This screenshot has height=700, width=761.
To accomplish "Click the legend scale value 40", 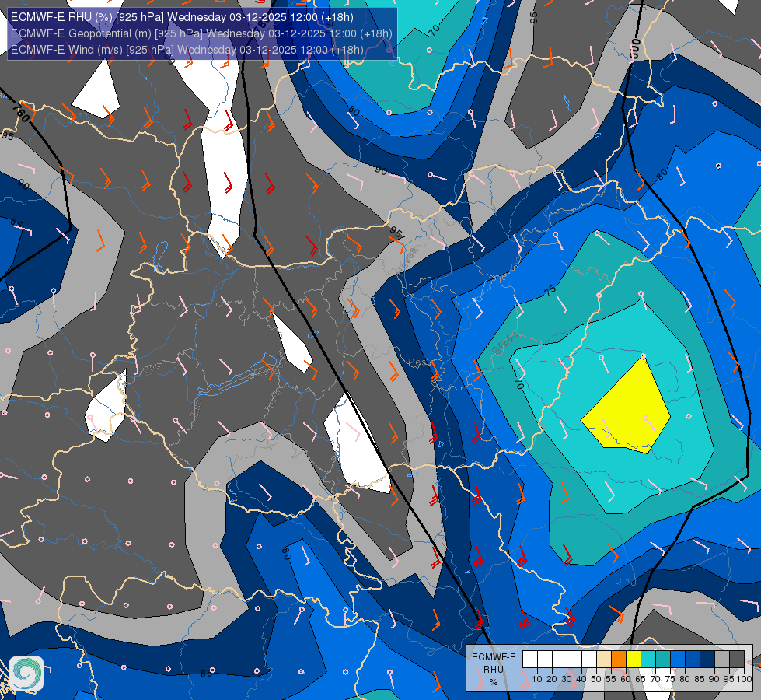I will (x=581, y=679).
